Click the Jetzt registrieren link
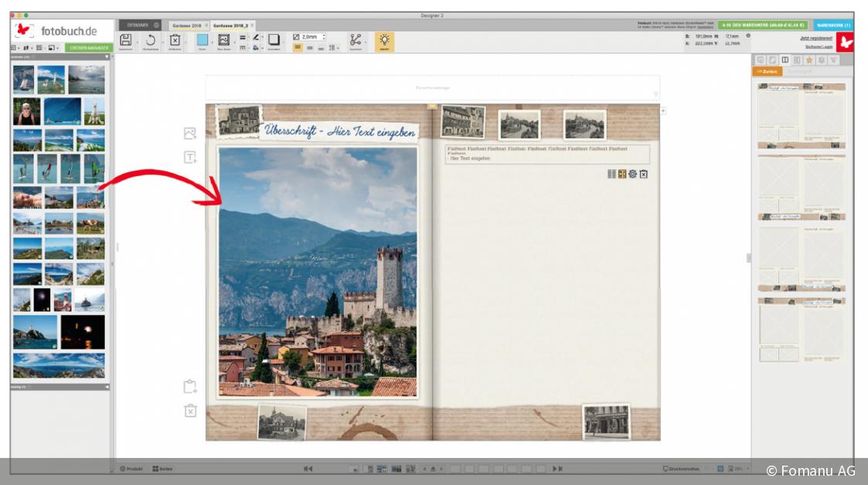This screenshot has width=868, height=485. pos(816,38)
